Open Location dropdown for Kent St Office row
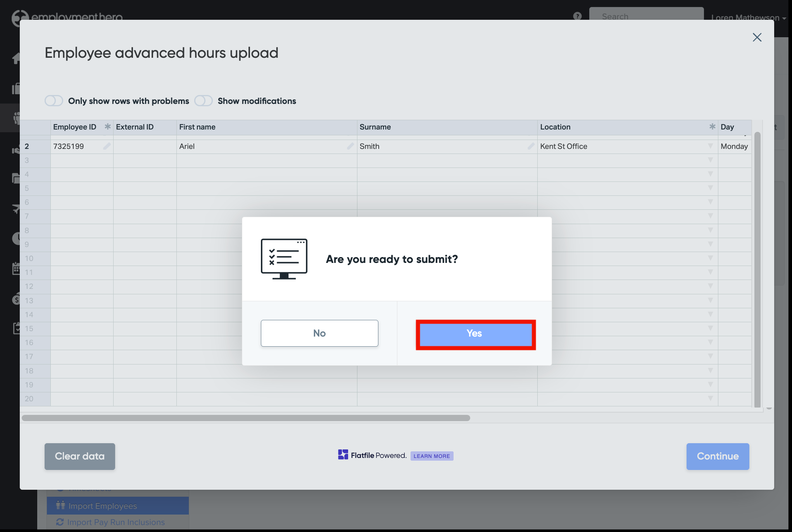 click(x=710, y=146)
